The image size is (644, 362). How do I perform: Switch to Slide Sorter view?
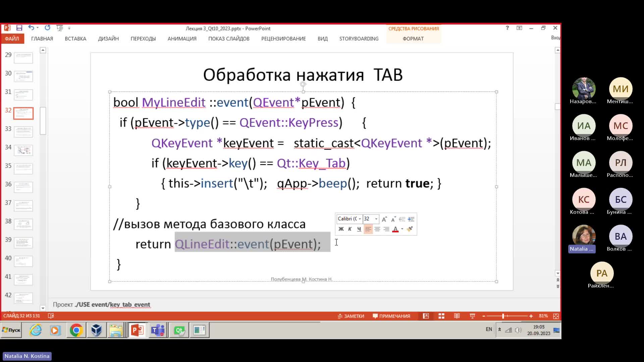441,316
